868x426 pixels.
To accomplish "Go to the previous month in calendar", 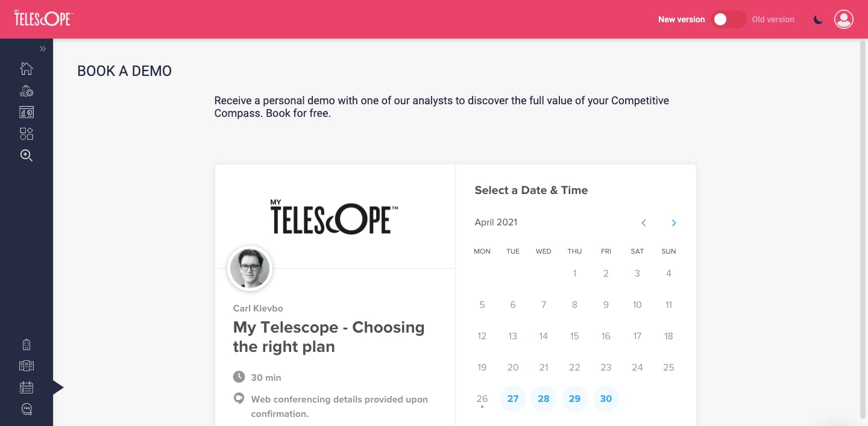I will (644, 223).
